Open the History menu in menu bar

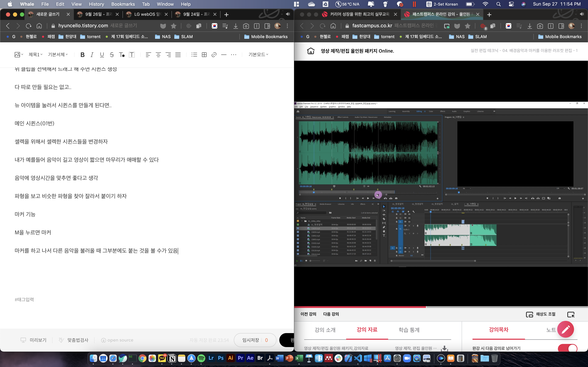tap(96, 4)
